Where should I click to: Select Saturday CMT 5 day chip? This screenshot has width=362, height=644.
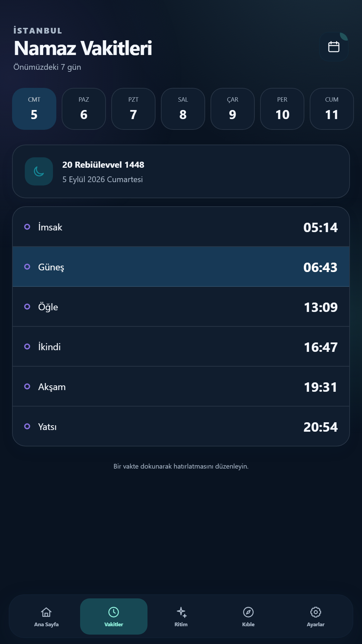[34, 109]
